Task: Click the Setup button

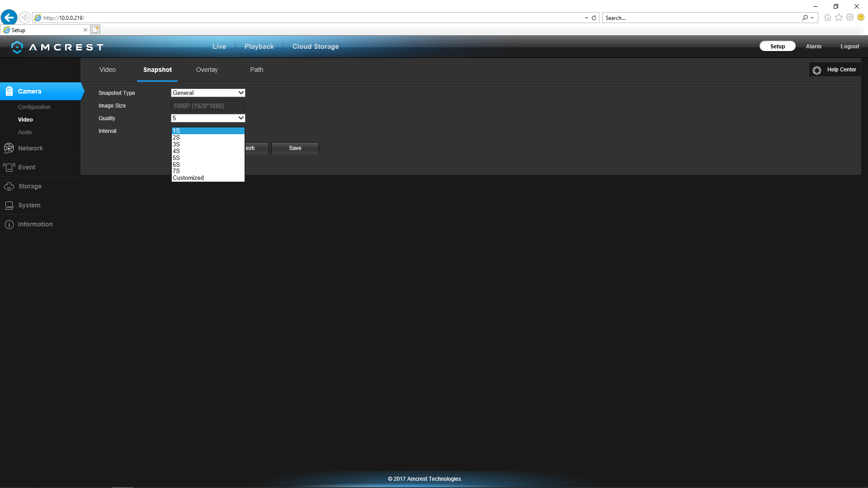Action: click(778, 46)
